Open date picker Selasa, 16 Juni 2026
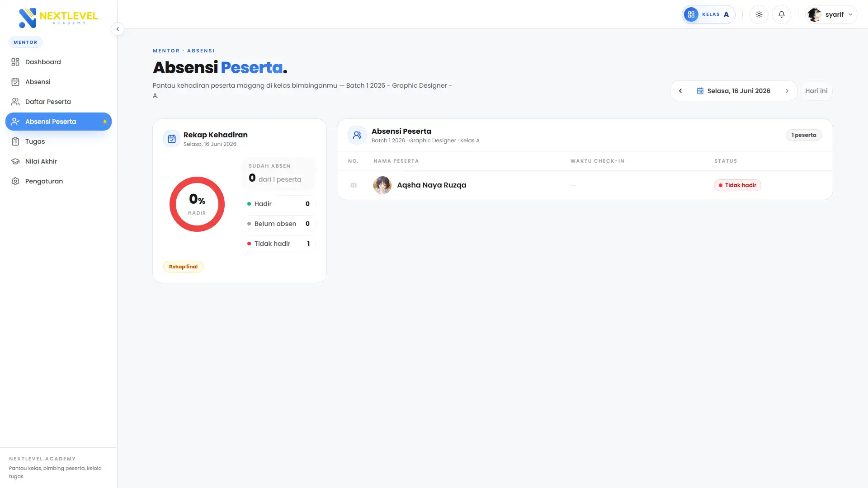 tap(734, 91)
